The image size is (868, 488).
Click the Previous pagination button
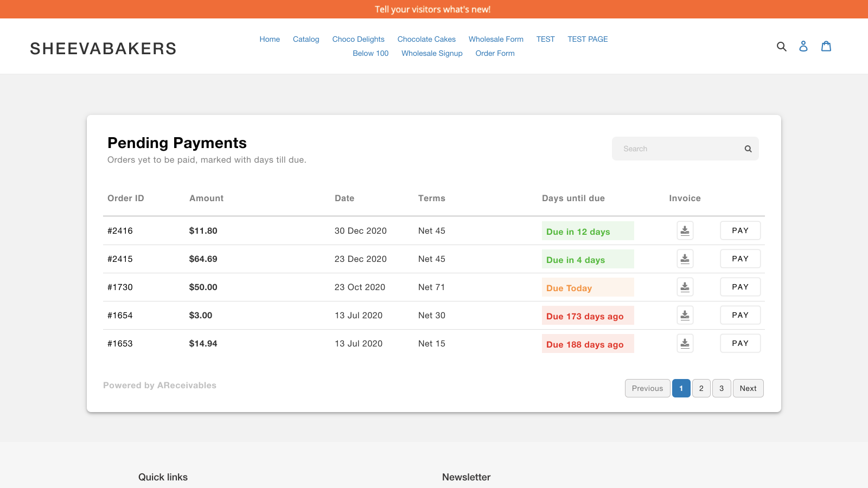pos(647,388)
